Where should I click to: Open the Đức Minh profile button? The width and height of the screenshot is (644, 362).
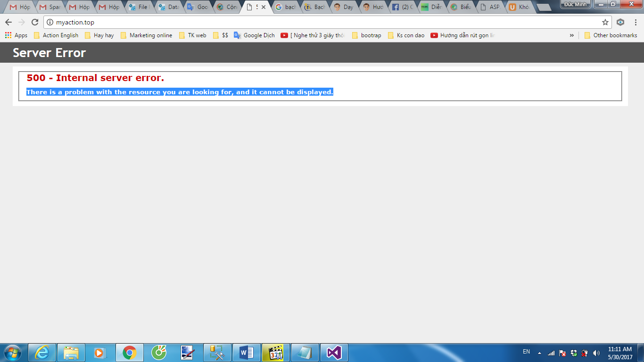(x=575, y=4)
